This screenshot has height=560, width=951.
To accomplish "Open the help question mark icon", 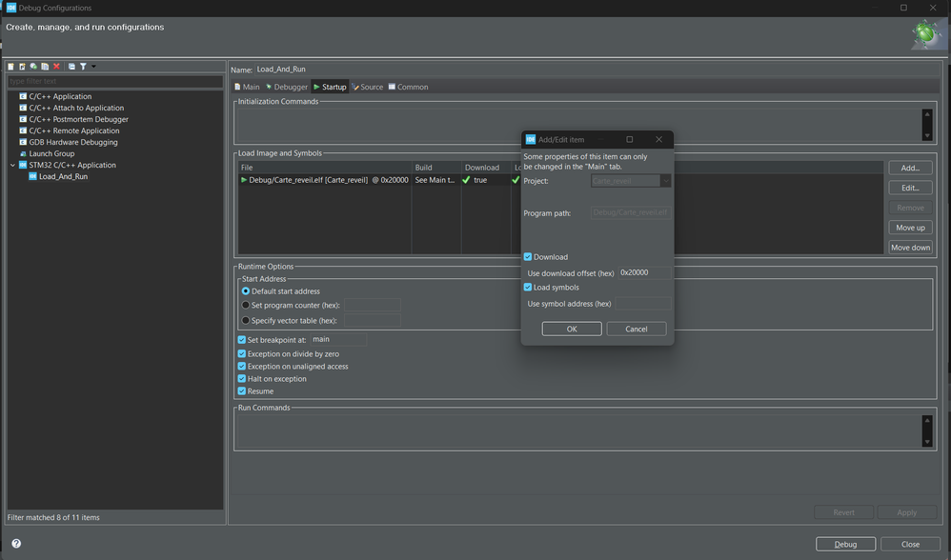I will [16, 544].
